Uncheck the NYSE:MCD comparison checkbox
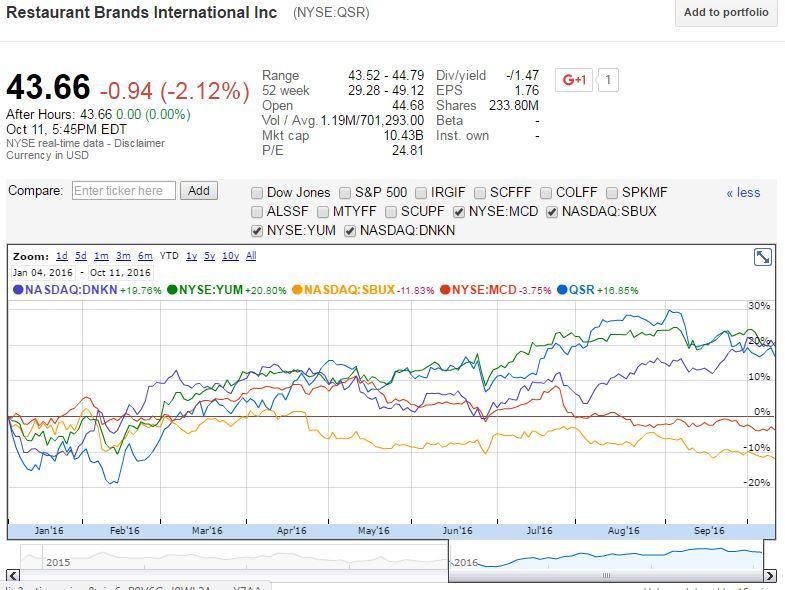785x590 pixels. [459, 212]
